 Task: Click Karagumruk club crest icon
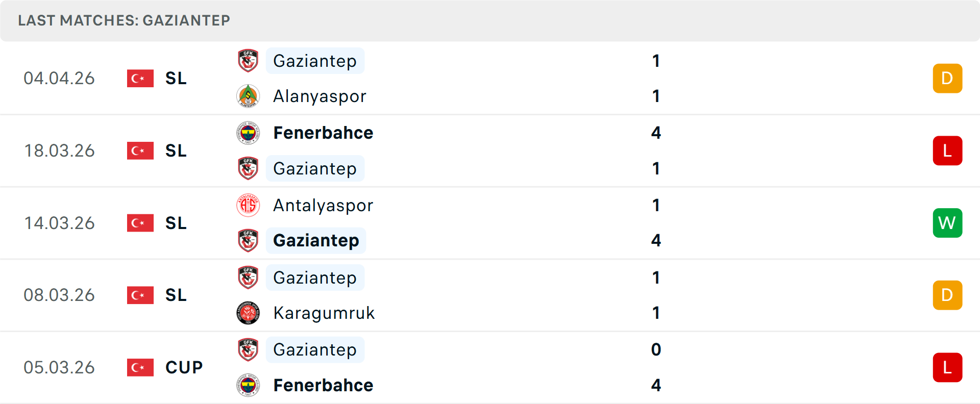click(x=248, y=313)
